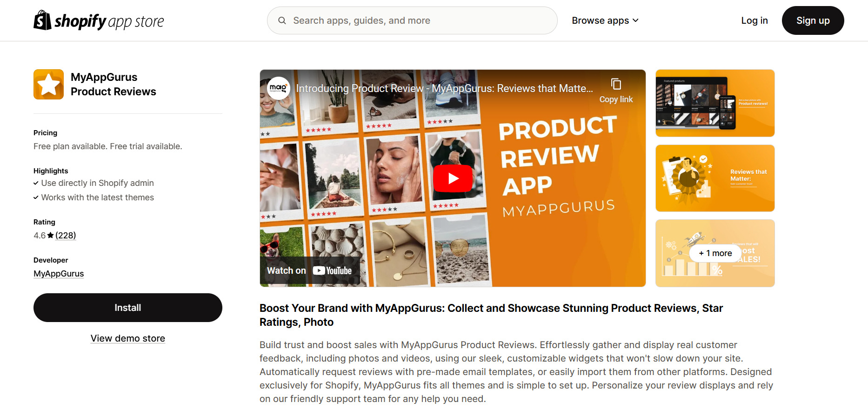Click the rating star icon
Image resolution: width=868 pixels, height=415 pixels.
[50, 235]
